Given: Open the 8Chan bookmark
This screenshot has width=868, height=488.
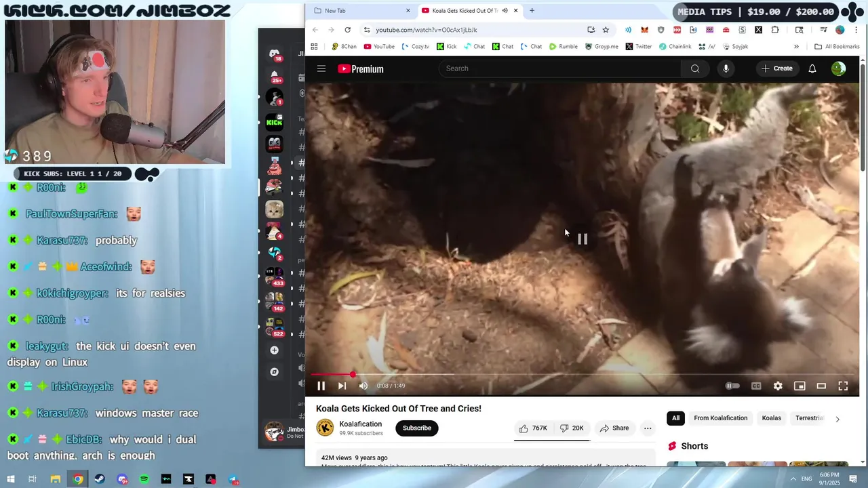Looking at the screenshot, I should [344, 47].
